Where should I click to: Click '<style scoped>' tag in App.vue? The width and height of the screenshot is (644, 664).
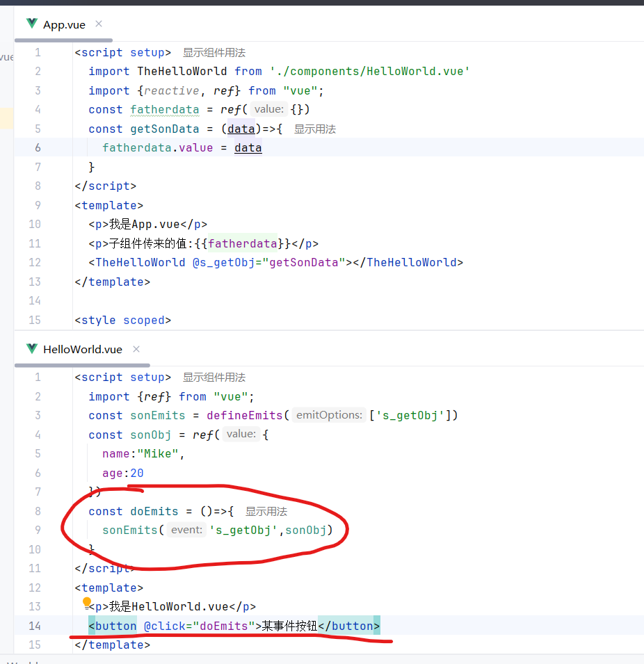point(123,320)
